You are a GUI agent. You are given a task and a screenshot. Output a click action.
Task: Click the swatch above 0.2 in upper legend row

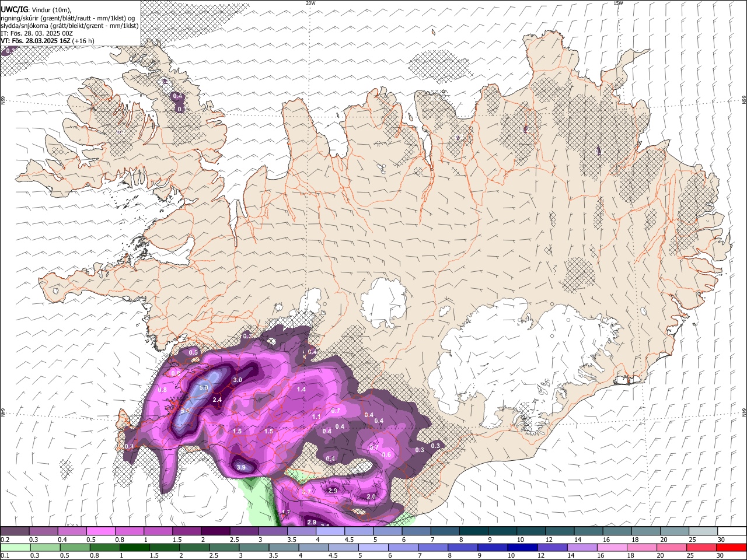(x=15, y=531)
